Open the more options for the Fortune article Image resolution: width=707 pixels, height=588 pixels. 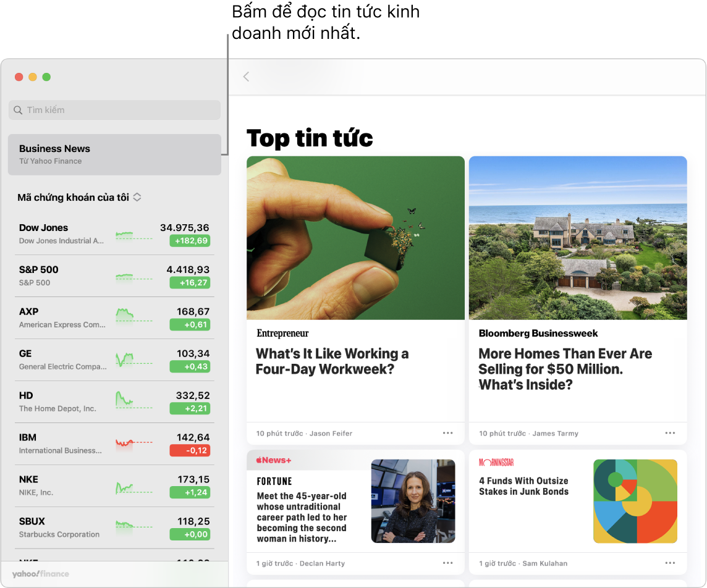(447, 563)
